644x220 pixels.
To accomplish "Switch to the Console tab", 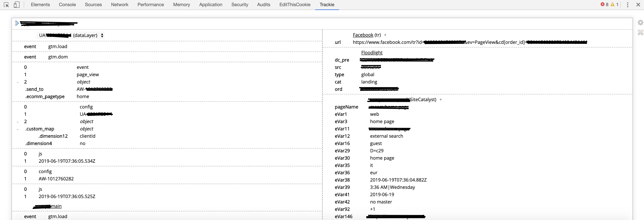I will pos(67,4).
